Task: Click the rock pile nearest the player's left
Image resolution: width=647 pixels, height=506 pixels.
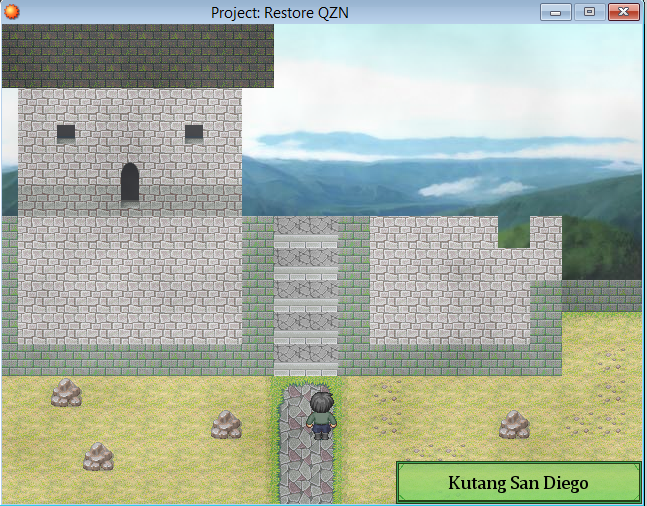Action: coord(227,424)
